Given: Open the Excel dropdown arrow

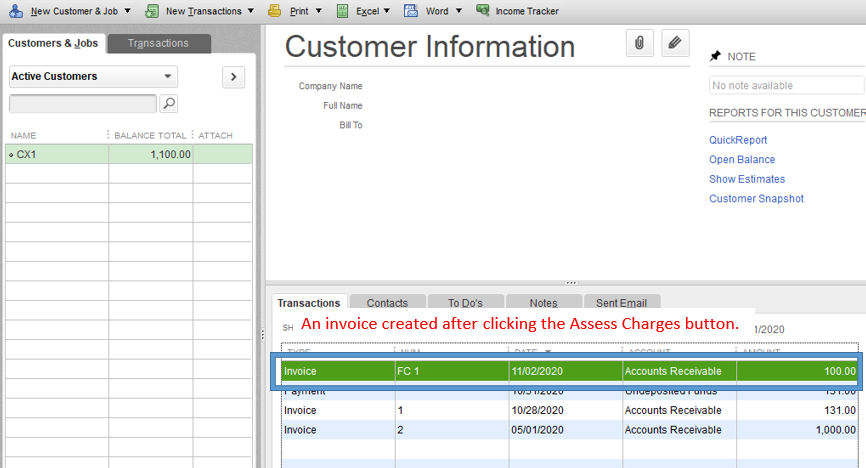Looking at the screenshot, I should pyautogui.click(x=387, y=11).
